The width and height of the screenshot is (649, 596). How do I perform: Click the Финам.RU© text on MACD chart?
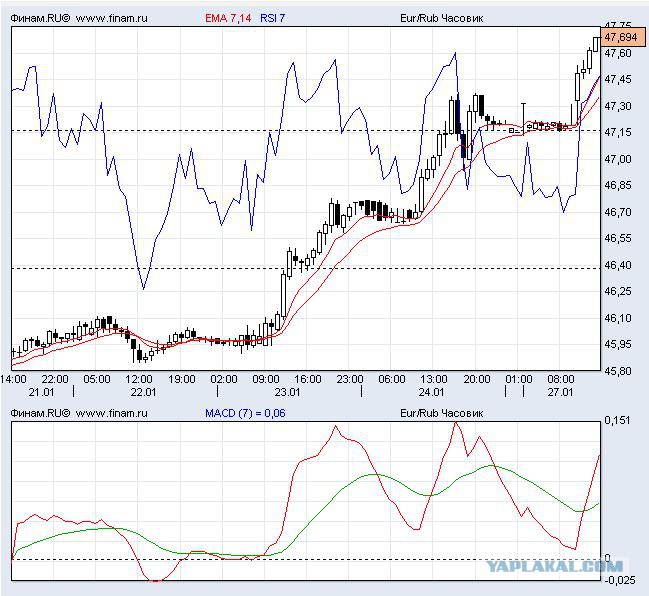[x=40, y=413]
